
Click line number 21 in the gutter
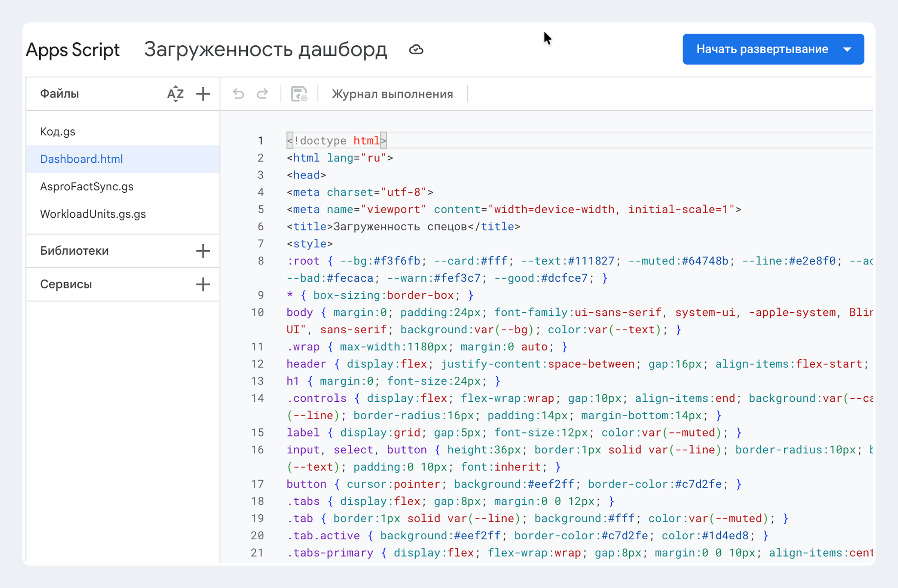[257, 553]
